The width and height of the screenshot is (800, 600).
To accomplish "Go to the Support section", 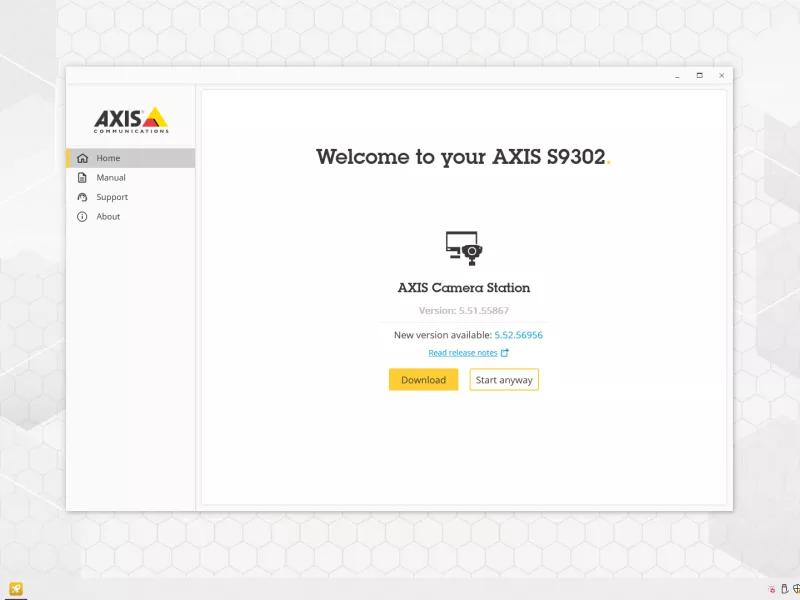I will pos(131,197).
